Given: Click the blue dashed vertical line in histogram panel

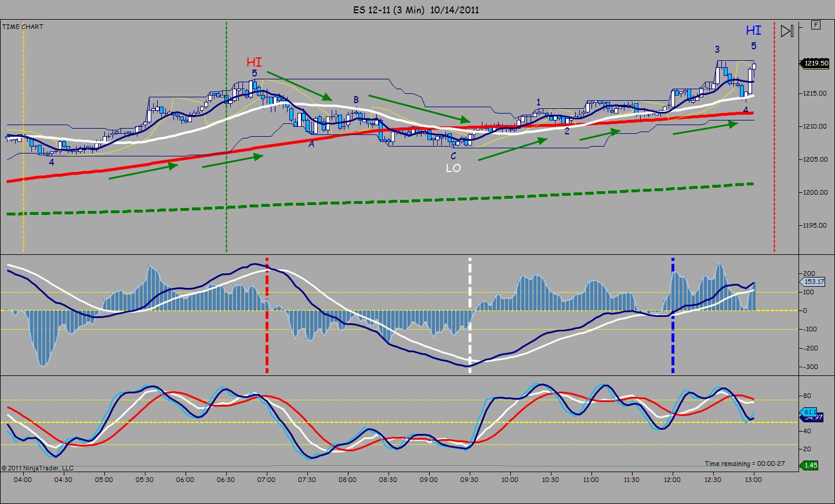Looking at the screenshot, I should (673, 315).
